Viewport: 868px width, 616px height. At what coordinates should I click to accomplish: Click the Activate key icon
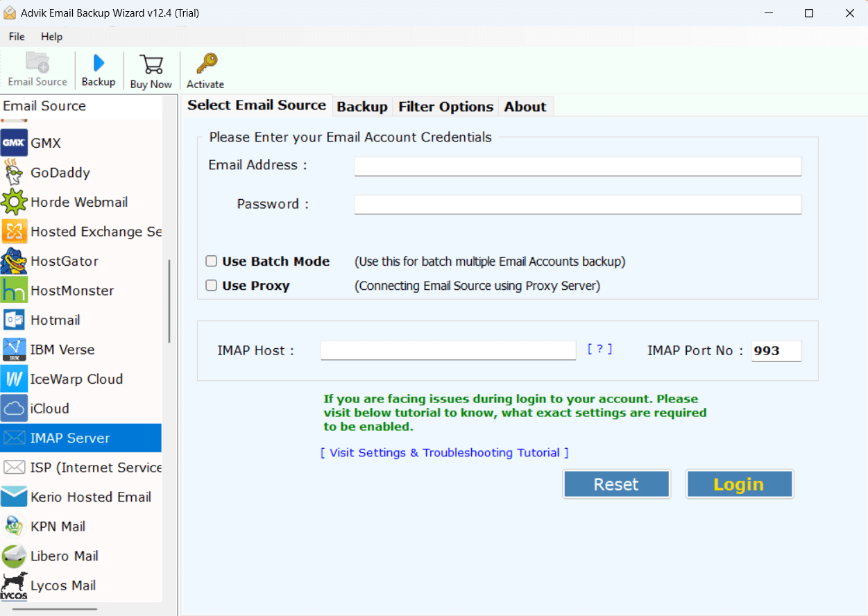206,64
